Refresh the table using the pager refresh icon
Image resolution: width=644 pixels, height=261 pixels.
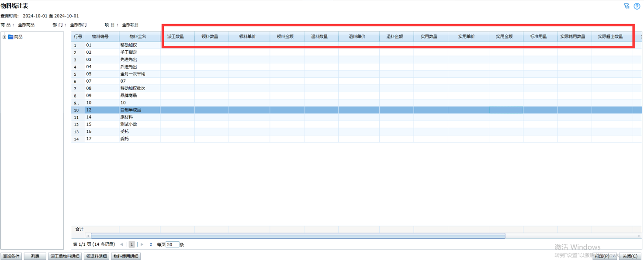pyautogui.click(x=151, y=245)
